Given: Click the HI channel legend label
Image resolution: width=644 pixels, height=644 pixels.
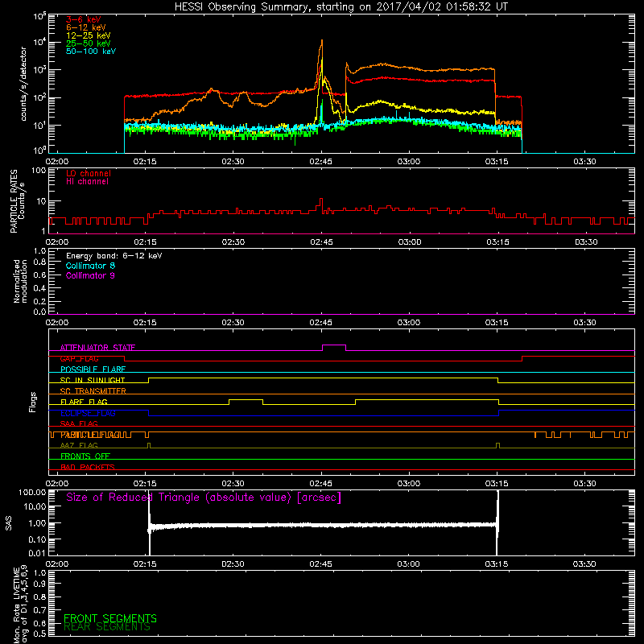Looking at the screenshot, I should click(x=87, y=182).
